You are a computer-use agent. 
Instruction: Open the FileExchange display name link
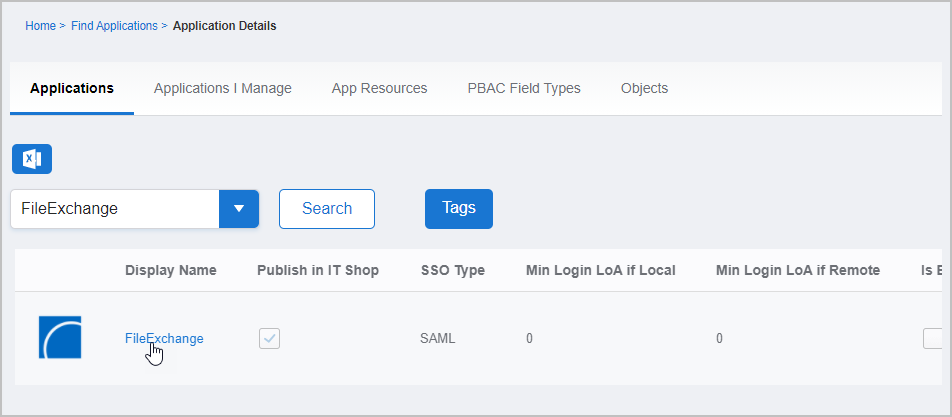(x=164, y=338)
